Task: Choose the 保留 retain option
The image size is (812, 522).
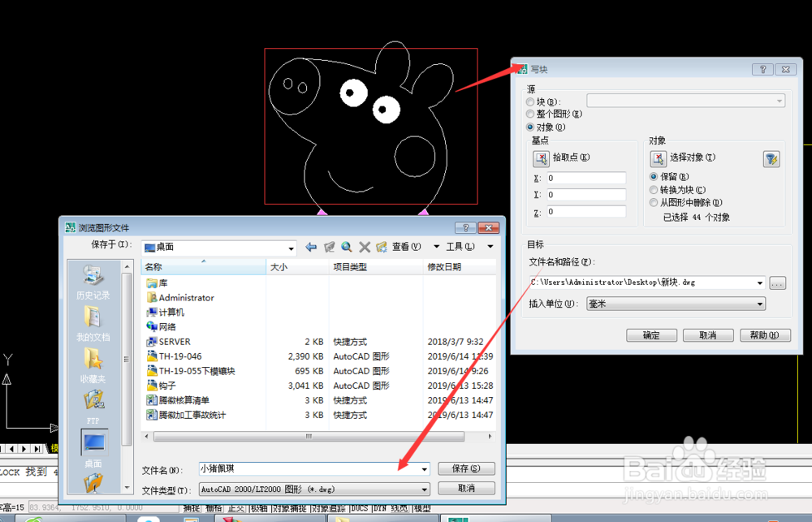Action: point(654,177)
